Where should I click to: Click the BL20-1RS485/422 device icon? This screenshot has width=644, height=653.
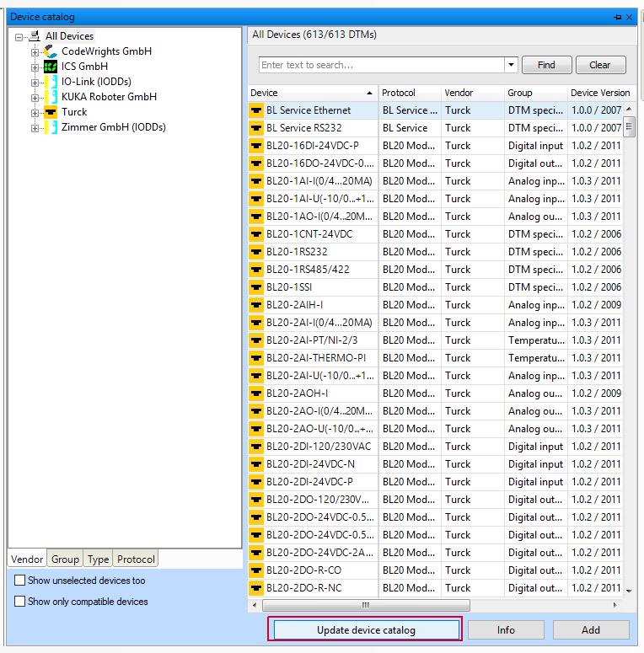pyautogui.click(x=256, y=270)
